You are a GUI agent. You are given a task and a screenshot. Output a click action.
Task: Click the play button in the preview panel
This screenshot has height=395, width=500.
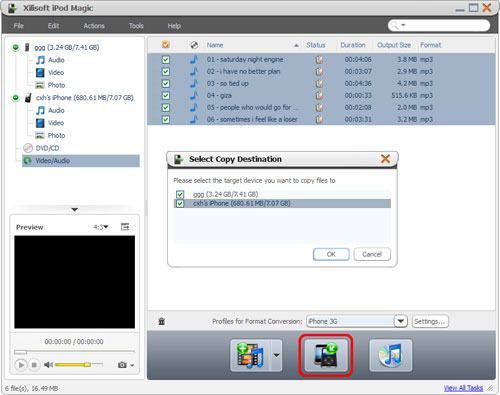click(21, 365)
